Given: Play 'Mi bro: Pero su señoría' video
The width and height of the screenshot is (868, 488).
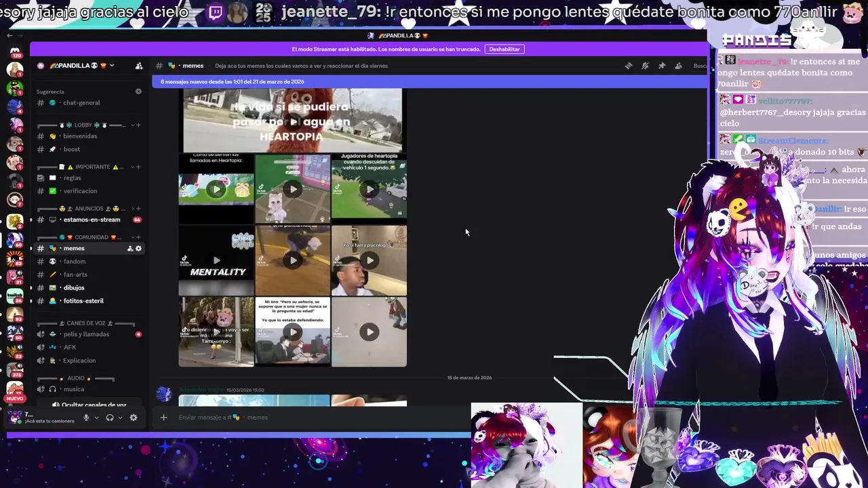Looking at the screenshot, I should [x=292, y=331].
